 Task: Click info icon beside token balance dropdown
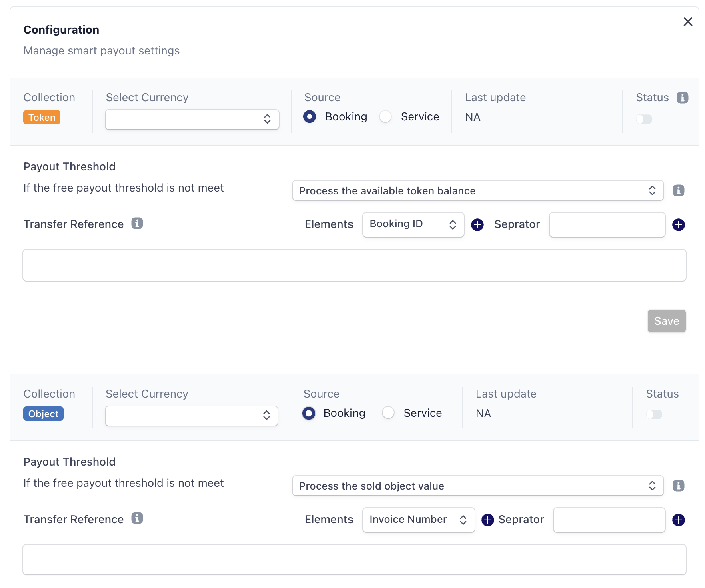678,190
